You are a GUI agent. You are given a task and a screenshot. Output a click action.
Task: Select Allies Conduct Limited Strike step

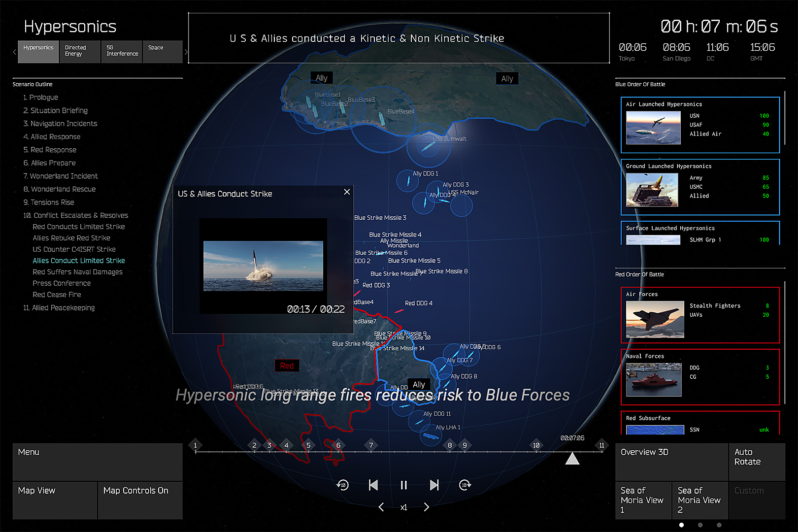pyautogui.click(x=79, y=261)
